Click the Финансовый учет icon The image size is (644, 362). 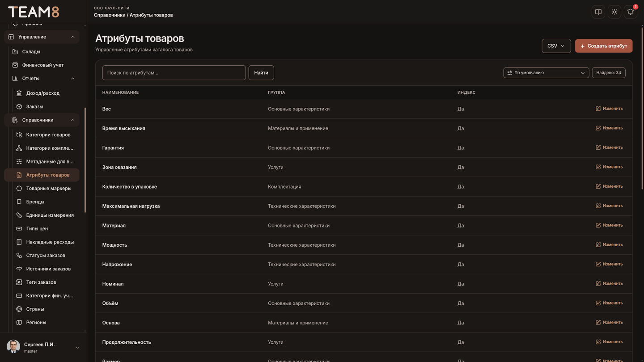15,65
